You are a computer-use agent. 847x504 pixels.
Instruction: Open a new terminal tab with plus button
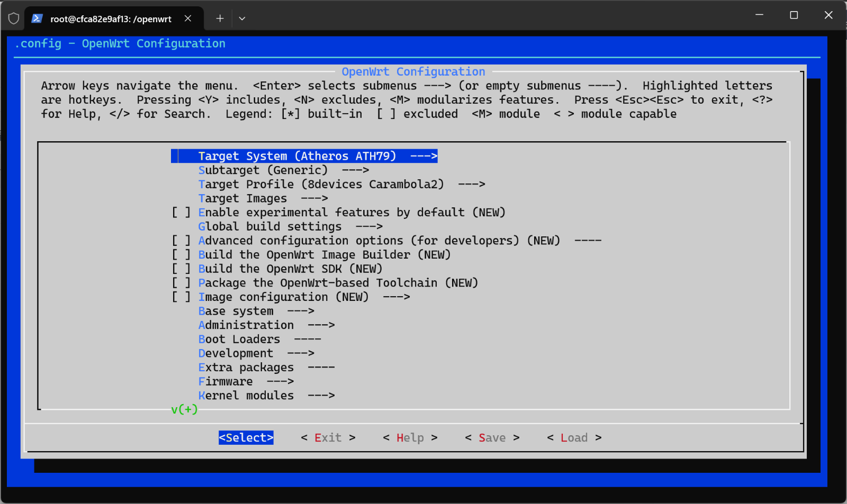pyautogui.click(x=219, y=18)
